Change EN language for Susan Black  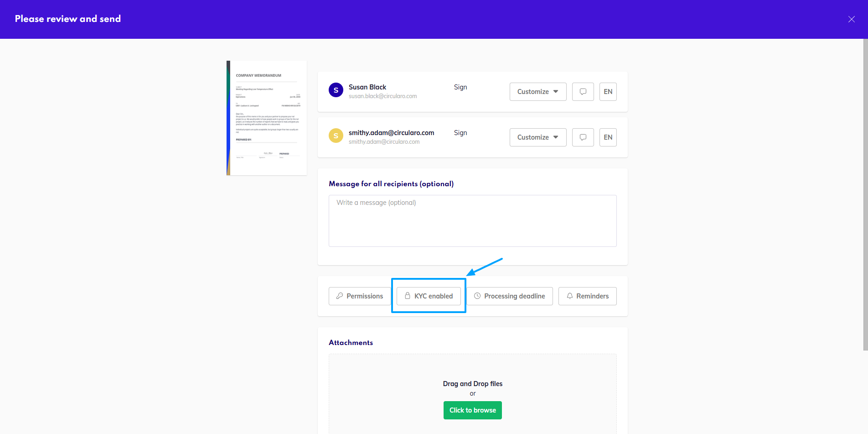[x=608, y=92]
